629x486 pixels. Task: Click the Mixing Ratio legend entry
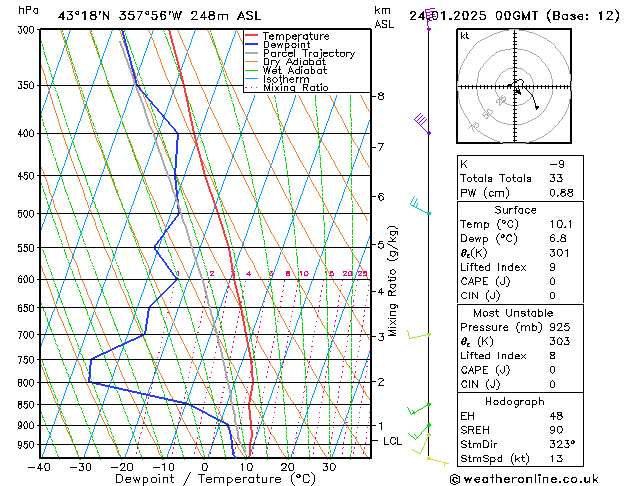pyautogui.click(x=296, y=87)
